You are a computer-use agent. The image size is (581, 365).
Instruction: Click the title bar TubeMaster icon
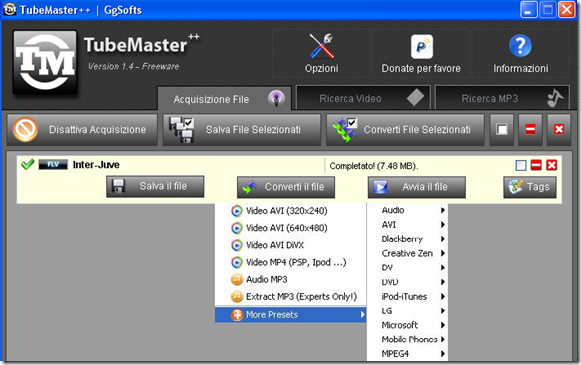(x=9, y=9)
